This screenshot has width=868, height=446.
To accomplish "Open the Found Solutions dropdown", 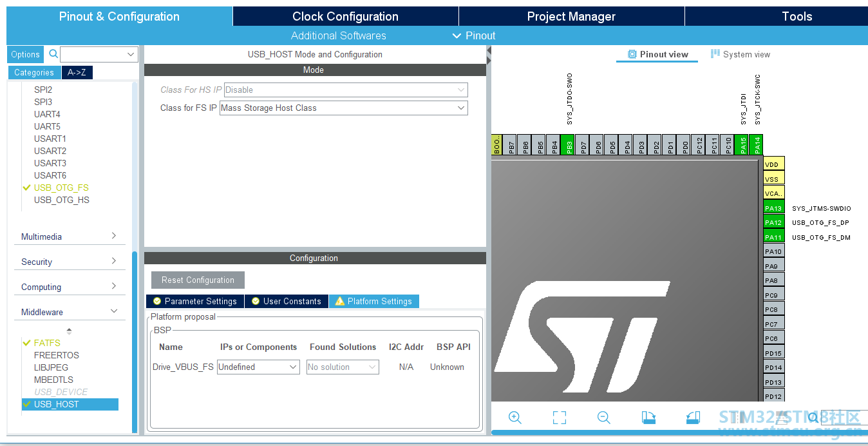I will (343, 367).
